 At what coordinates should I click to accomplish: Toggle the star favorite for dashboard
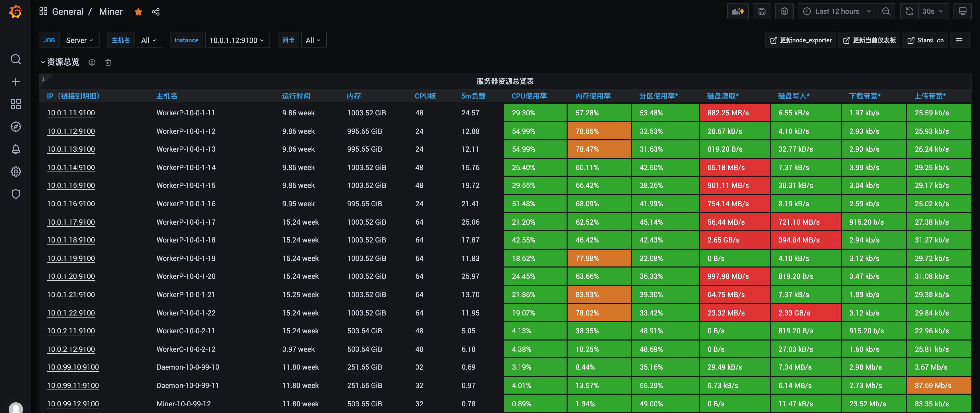tap(138, 12)
